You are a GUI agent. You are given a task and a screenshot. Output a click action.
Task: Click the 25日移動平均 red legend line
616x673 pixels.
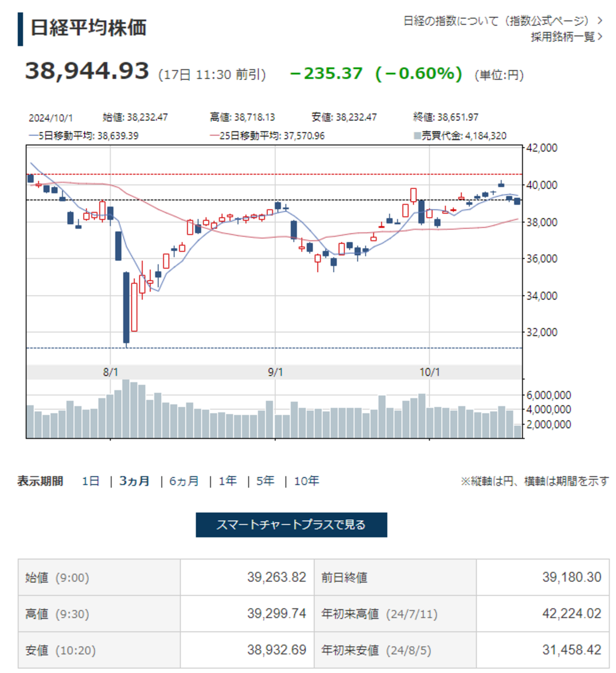pyautogui.click(x=214, y=136)
